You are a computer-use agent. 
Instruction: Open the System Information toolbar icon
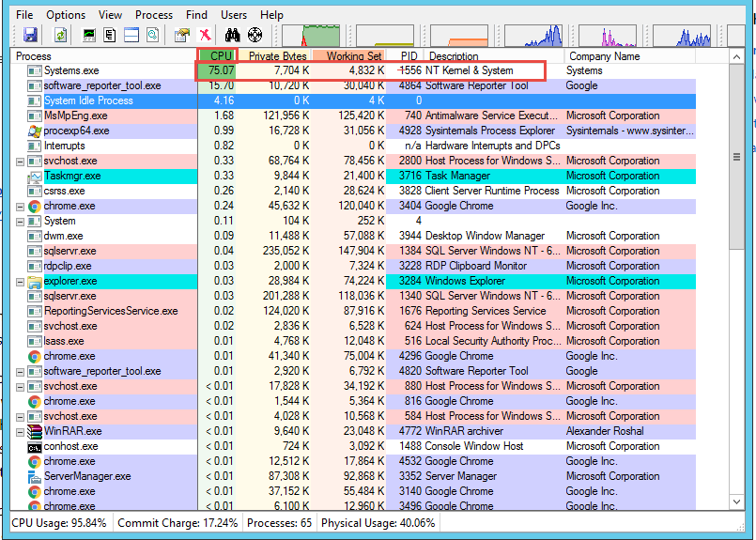89,35
